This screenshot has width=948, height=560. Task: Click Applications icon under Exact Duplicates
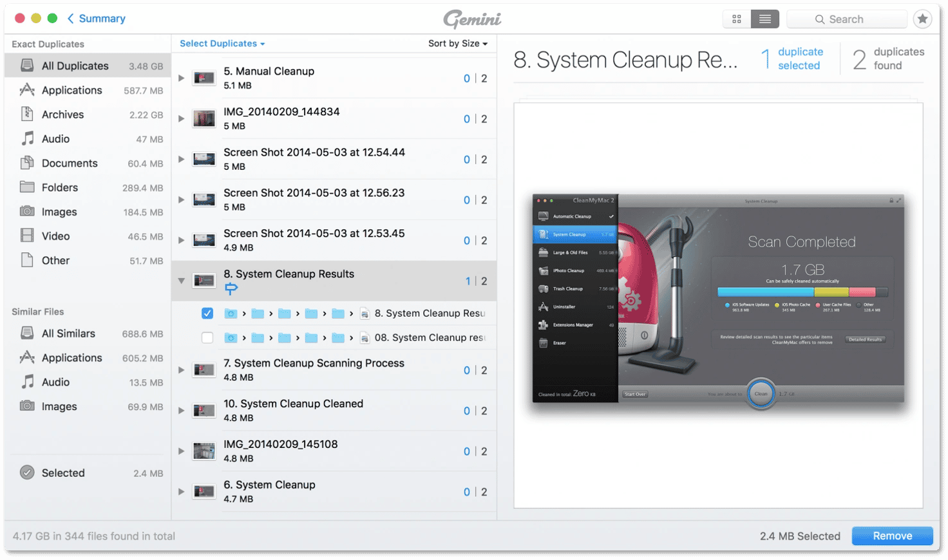(27, 90)
